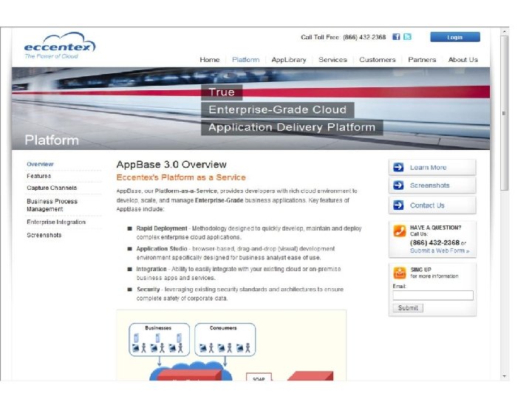The height and width of the screenshot is (399, 532).
Task: Click the Enterprise-Grade Cloud banner text
Action: [x=278, y=109]
